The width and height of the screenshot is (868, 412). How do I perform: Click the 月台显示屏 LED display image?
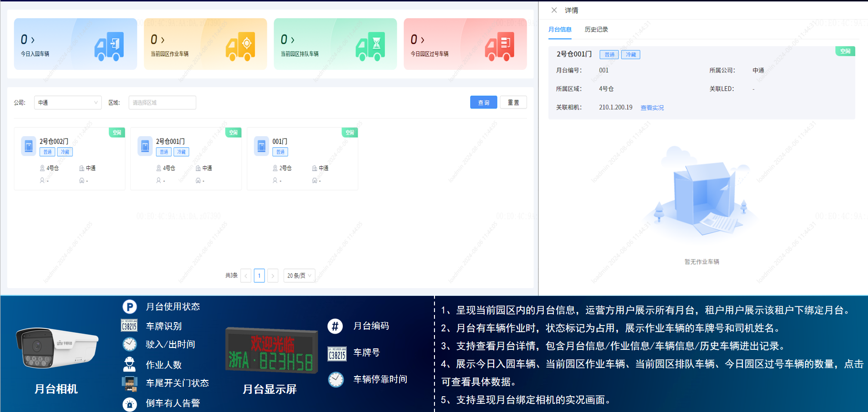271,350
